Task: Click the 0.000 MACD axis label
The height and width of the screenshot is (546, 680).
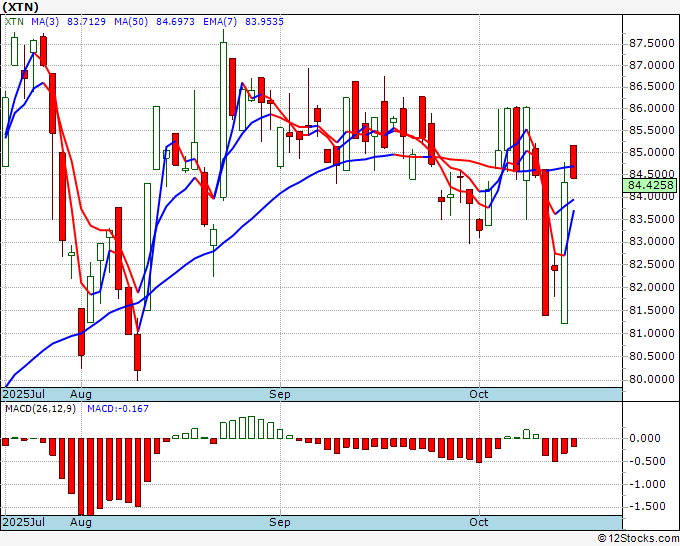Action: 644,438
